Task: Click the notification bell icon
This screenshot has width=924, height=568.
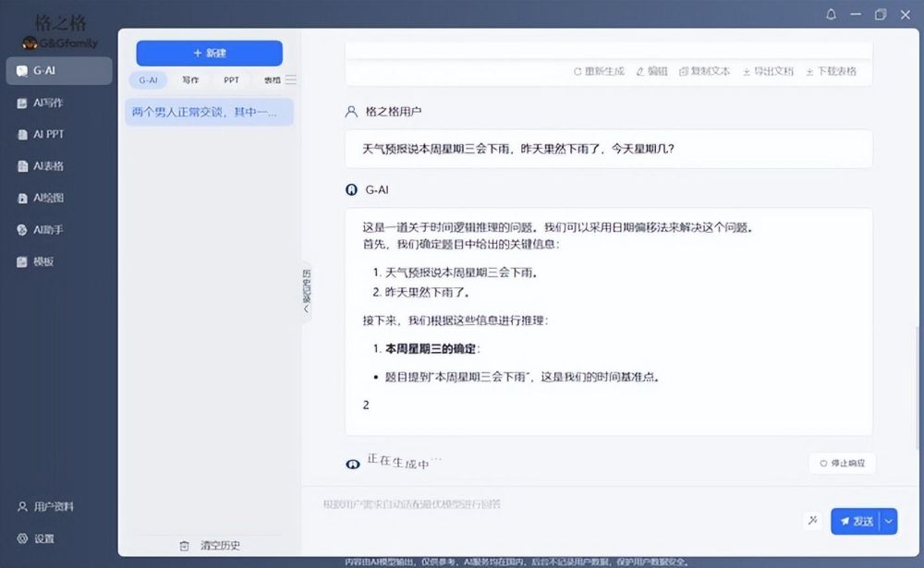Action: pyautogui.click(x=831, y=14)
